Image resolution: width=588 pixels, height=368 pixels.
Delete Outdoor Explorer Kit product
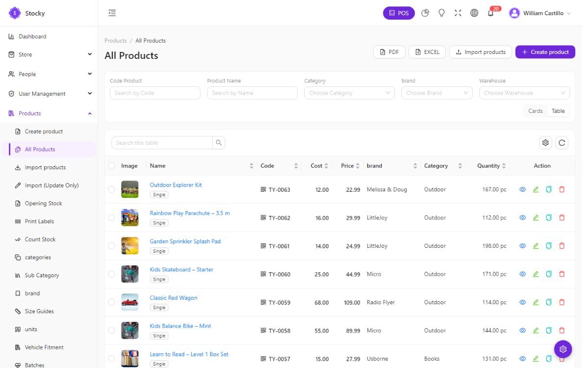pyautogui.click(x=562, y=189)
